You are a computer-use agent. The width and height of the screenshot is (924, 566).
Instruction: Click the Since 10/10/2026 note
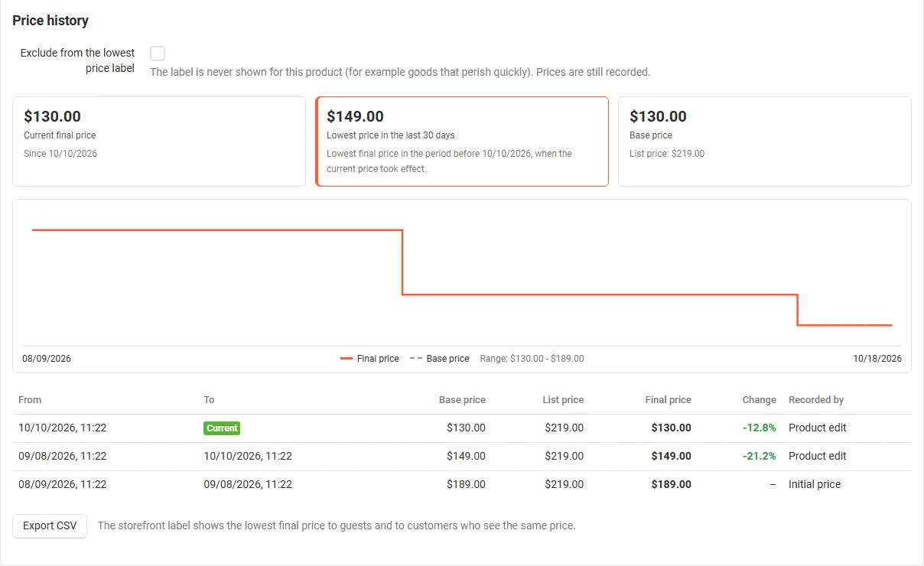click(60, 154)
